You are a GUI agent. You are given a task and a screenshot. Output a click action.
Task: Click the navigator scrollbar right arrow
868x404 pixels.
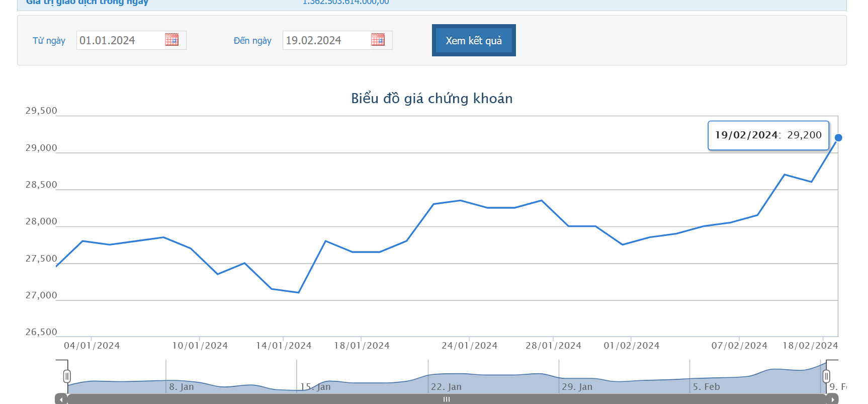(x=833, y=399)
